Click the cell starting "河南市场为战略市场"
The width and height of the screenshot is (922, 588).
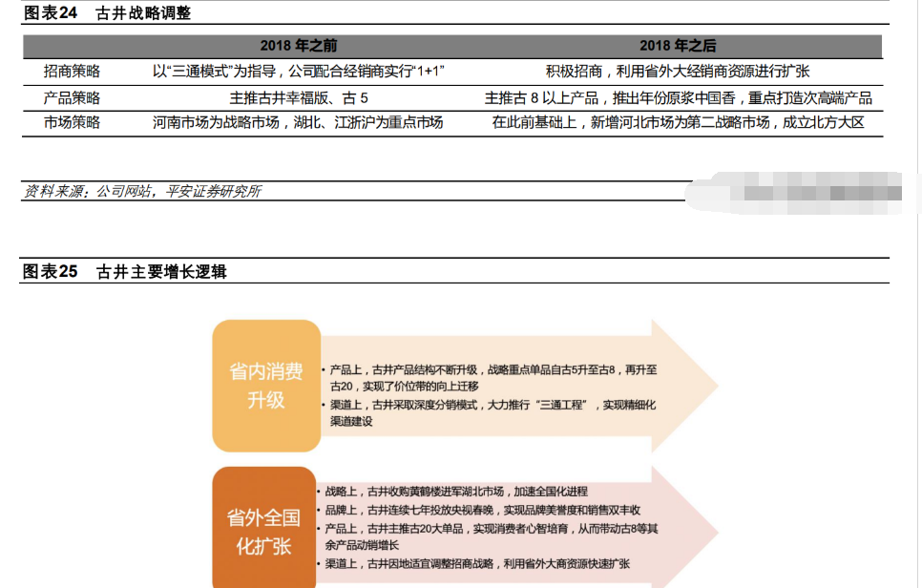pyautogui.click(x=298, y=123)
